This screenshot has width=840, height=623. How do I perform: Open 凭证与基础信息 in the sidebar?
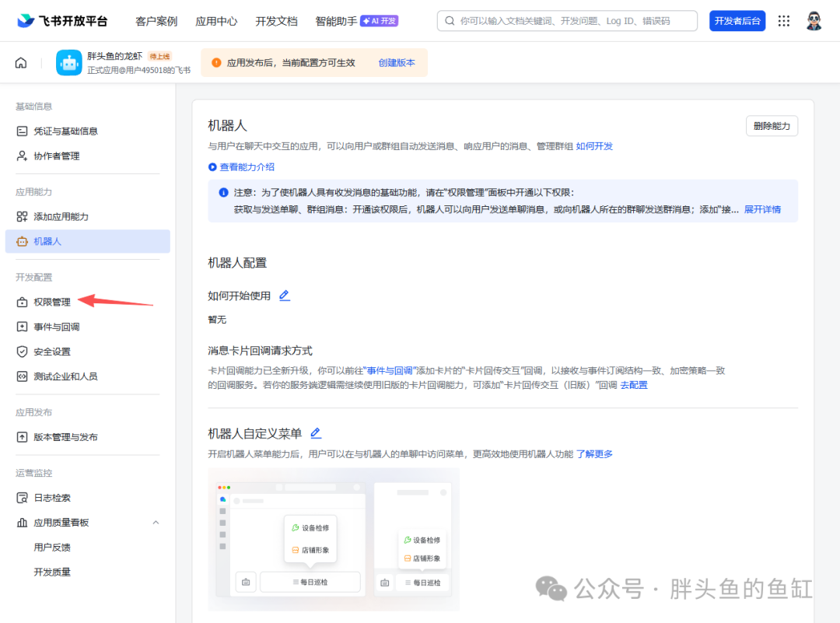point(88,131)
